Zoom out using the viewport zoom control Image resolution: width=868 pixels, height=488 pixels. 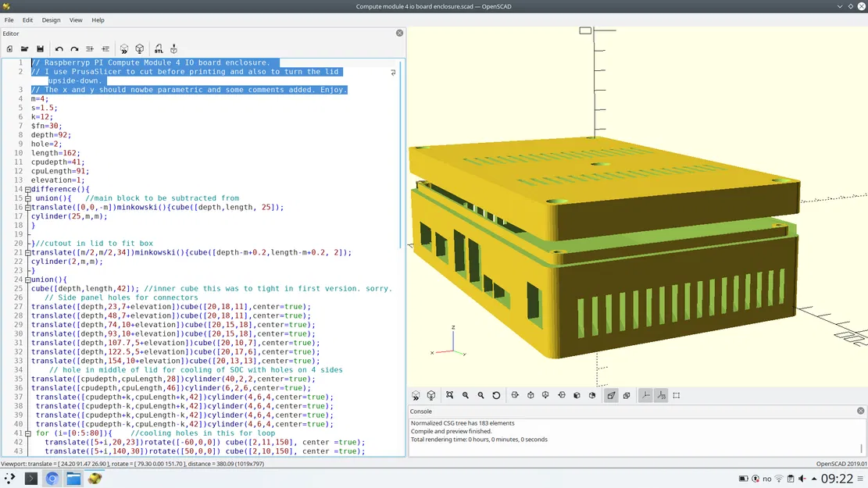pos(482,395)
